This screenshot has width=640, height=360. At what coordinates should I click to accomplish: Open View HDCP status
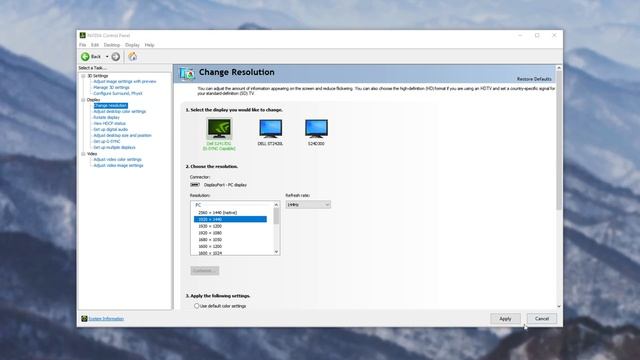tap(109, 123)
